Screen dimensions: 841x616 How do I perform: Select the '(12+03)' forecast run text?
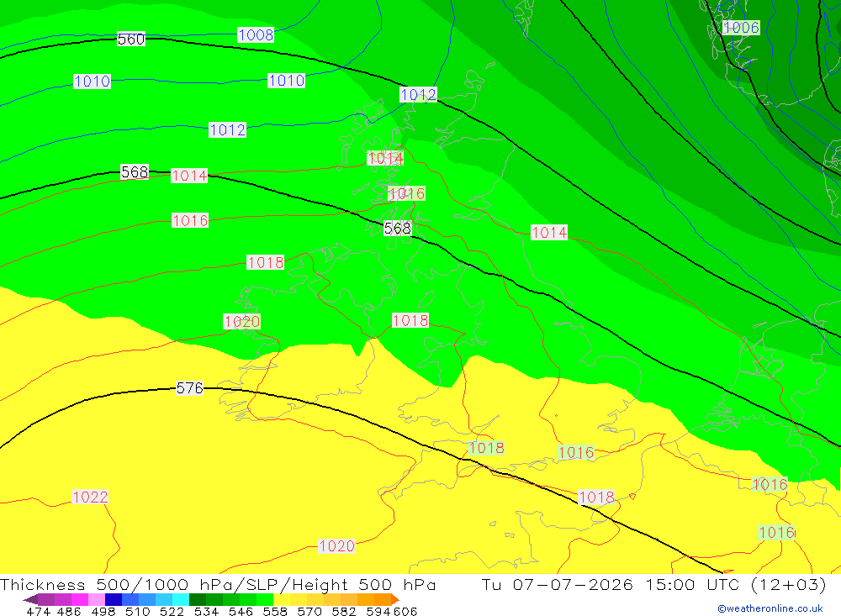tap(789, 584)
